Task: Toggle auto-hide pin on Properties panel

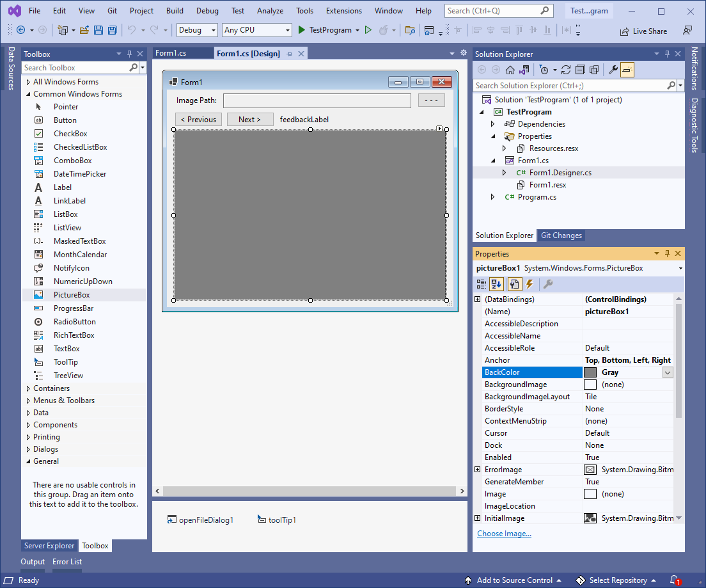Action: click(x=667, y=253)
